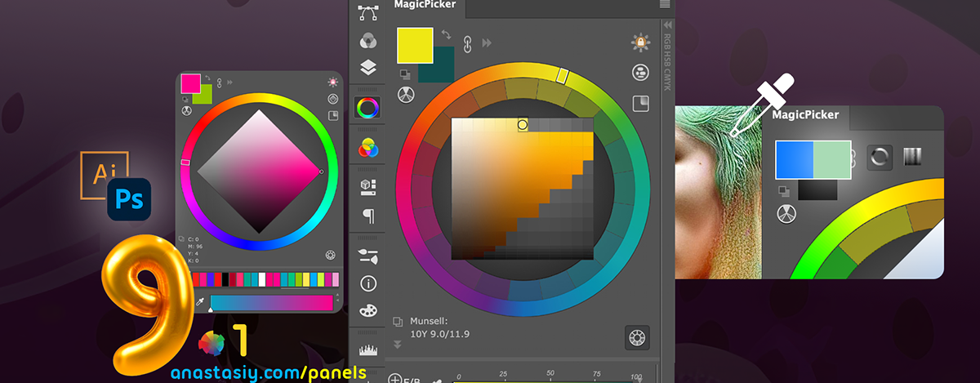Click the color scheme wheel button near Munsell
Image resolution: width=980 pixels, height=383 pixels.
point(637,336)
